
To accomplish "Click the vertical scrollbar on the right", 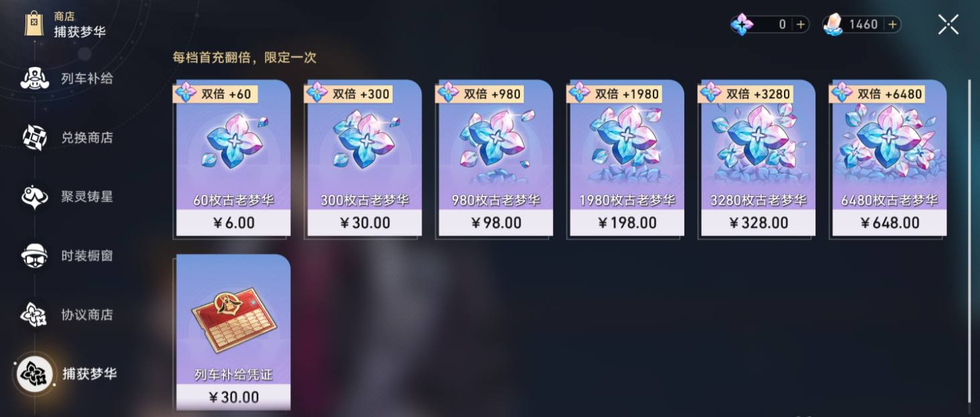I will click(969, 241).
